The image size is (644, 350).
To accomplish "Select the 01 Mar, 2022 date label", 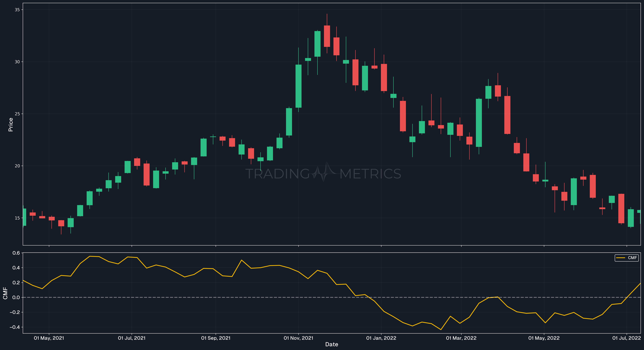I will 461,338.
